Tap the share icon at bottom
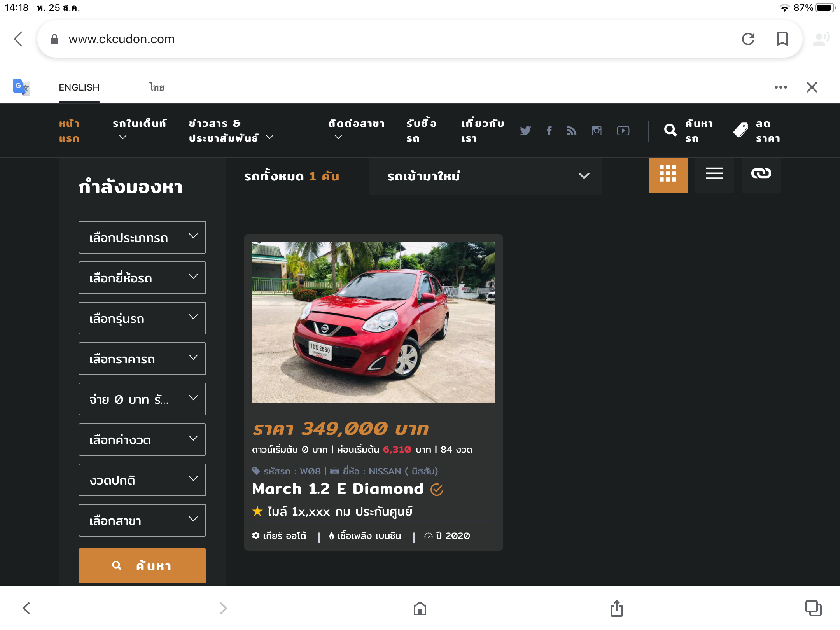840x630 pixels. [616, 608]
